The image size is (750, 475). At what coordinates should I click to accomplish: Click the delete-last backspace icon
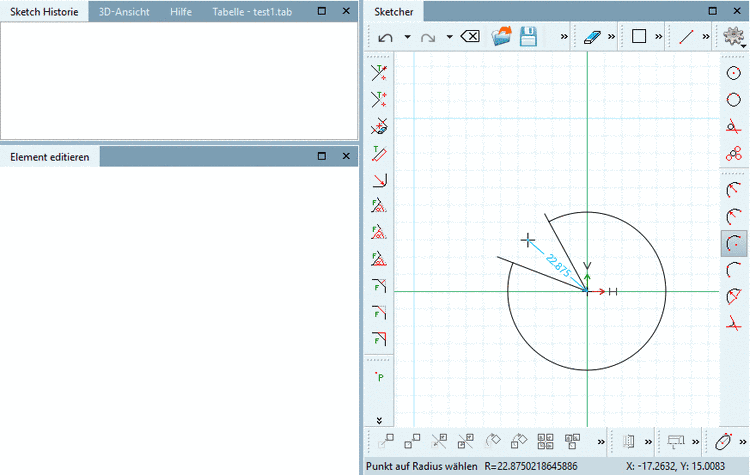coord(470,36)
